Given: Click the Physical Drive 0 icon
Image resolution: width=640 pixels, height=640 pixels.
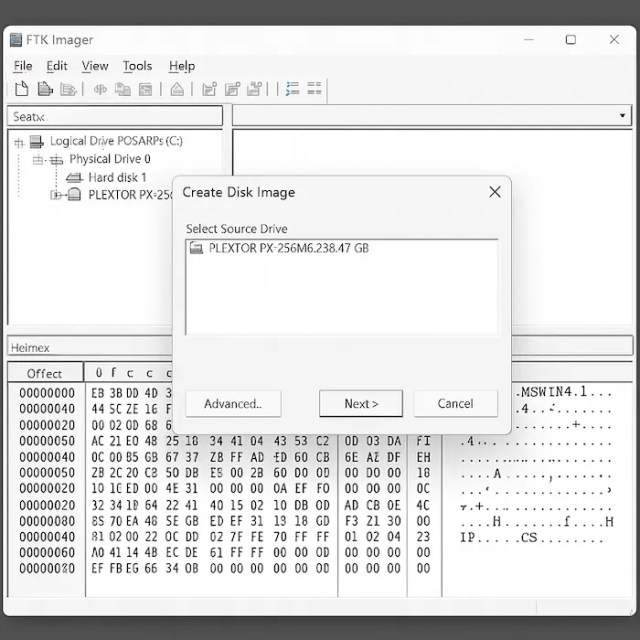Looking at the screenshot, I should coord(56,160).
